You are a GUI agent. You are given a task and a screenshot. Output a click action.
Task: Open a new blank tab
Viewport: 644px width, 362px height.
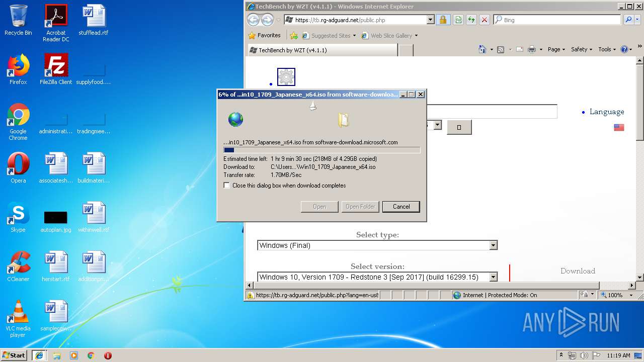[406, 50]
